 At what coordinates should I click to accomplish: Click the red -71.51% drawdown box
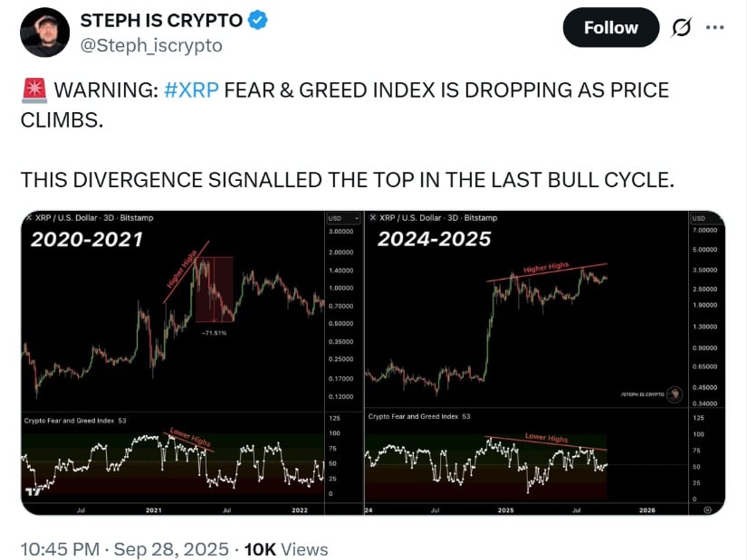[x=215, y=289]
